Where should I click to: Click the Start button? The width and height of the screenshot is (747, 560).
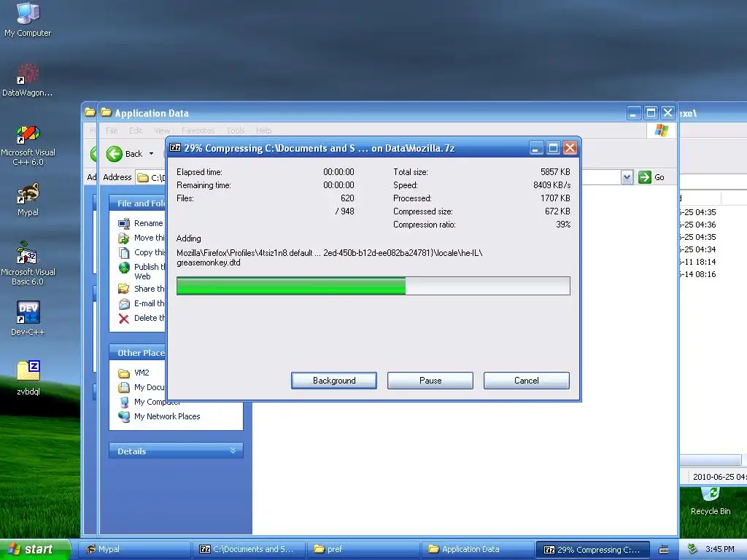tap(35, 549)
